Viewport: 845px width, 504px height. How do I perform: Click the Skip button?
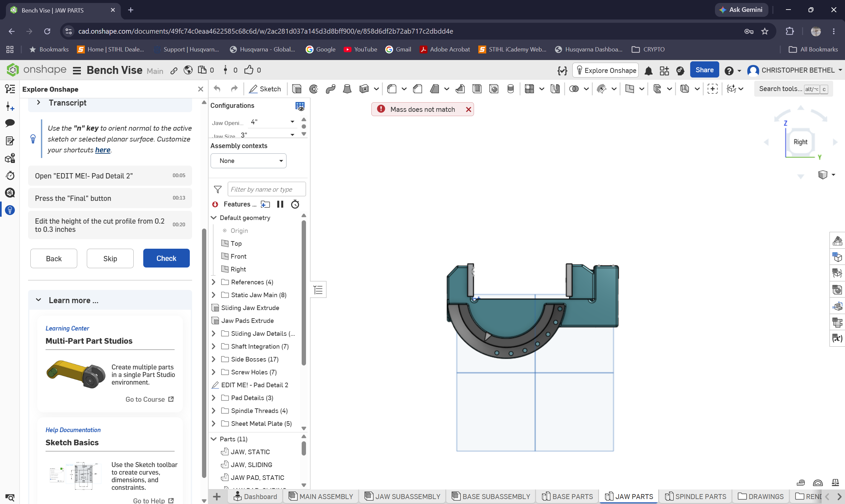[110, 259]
